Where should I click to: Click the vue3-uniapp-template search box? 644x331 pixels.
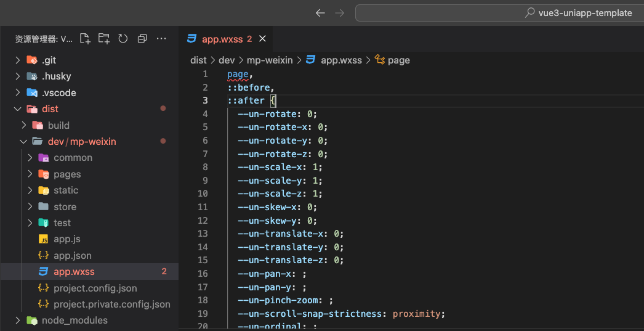pyautogui.click(x=499, y=13)
